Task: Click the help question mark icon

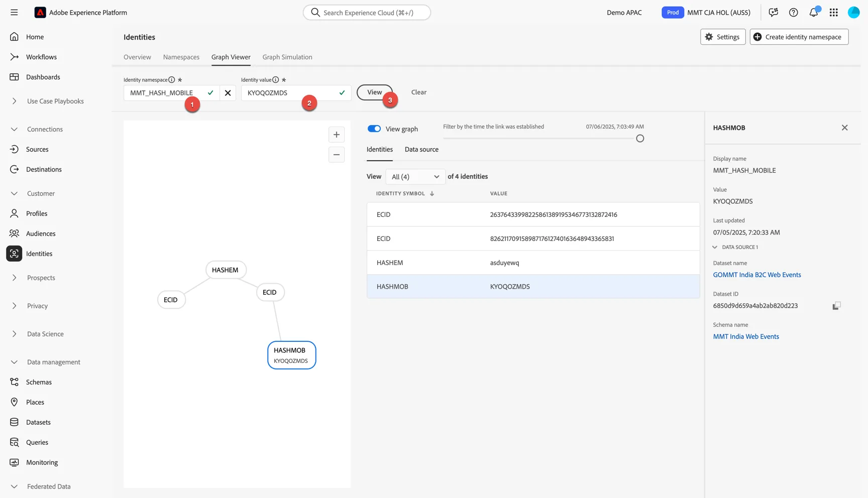Action: point(794,13)
